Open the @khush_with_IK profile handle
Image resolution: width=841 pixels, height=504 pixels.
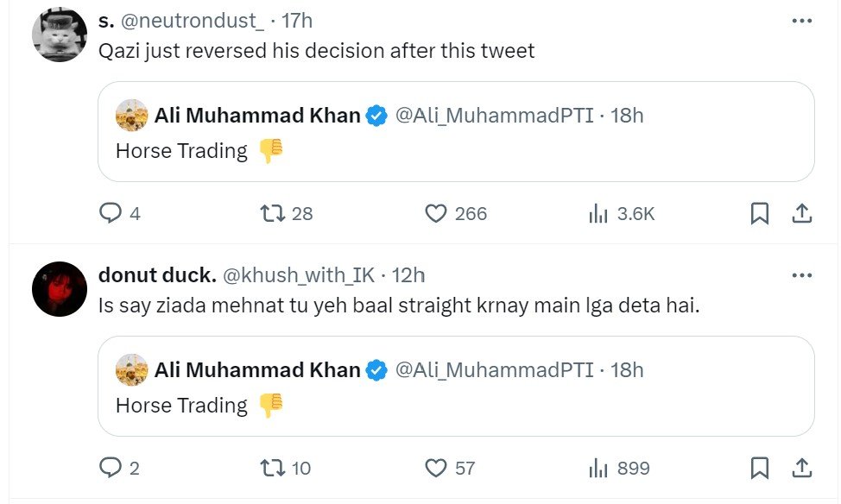pyautogui.click(x=299, y=275)
